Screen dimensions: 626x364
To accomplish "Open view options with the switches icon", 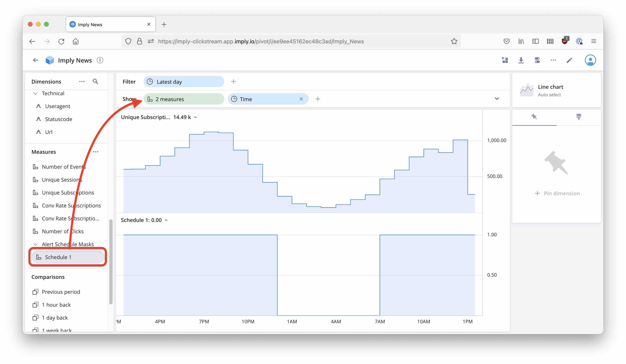I will (x=537, y=60).
